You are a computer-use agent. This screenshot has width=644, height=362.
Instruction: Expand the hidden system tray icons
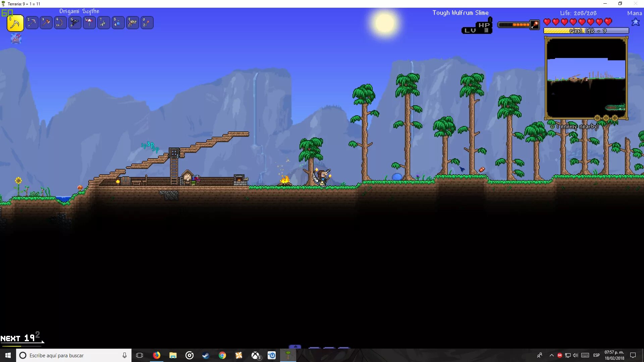[551, 355]
